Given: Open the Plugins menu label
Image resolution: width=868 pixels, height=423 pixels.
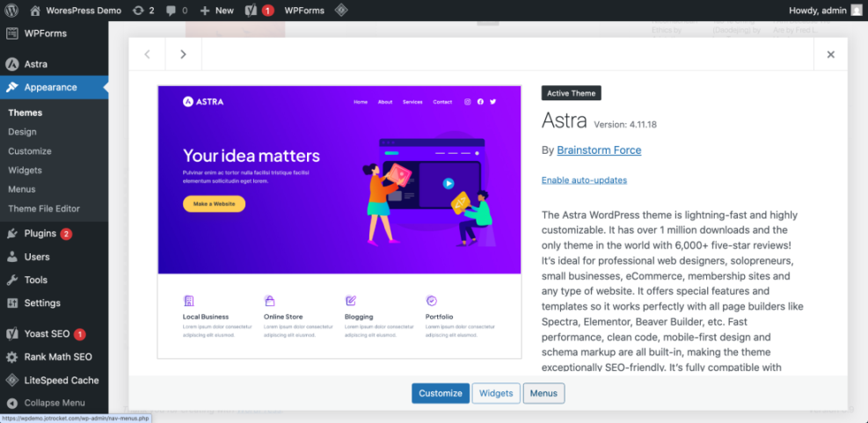Looking at the screenshot, I should (x=40, y=234).
